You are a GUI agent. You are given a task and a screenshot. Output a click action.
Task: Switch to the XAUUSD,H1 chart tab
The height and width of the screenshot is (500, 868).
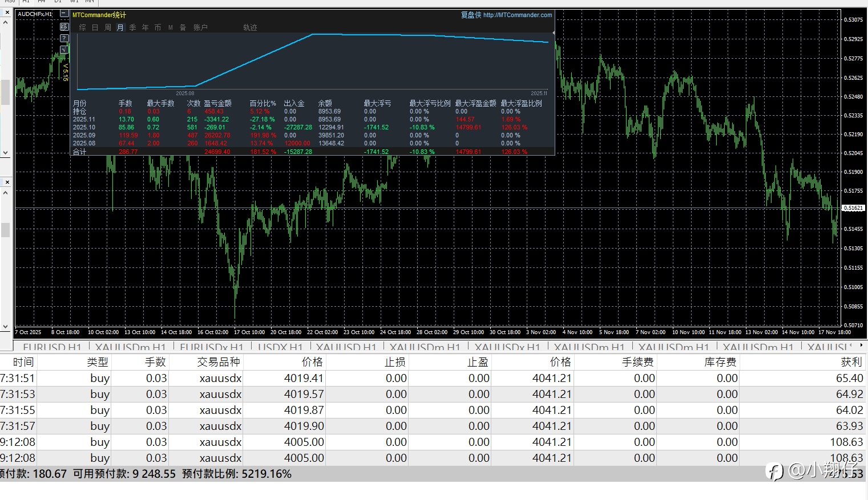[346, 347]
